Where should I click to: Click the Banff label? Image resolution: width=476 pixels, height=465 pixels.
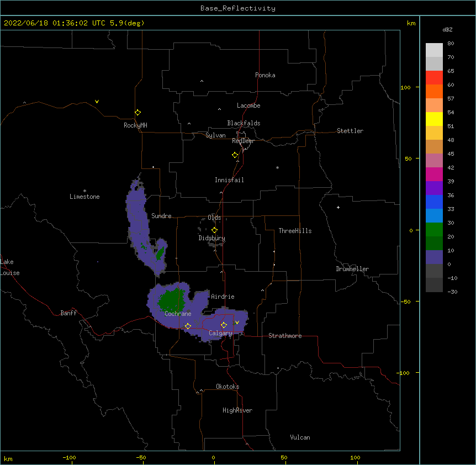tap(68, 313)
